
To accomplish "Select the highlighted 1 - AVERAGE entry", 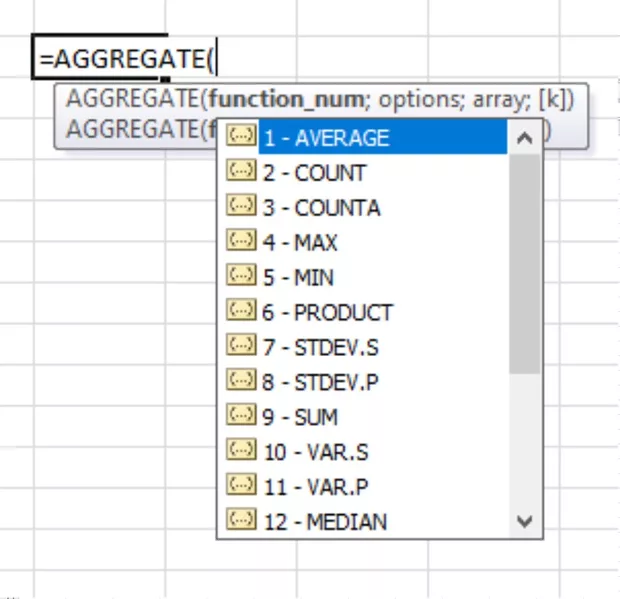I will (x=326, y=138).
